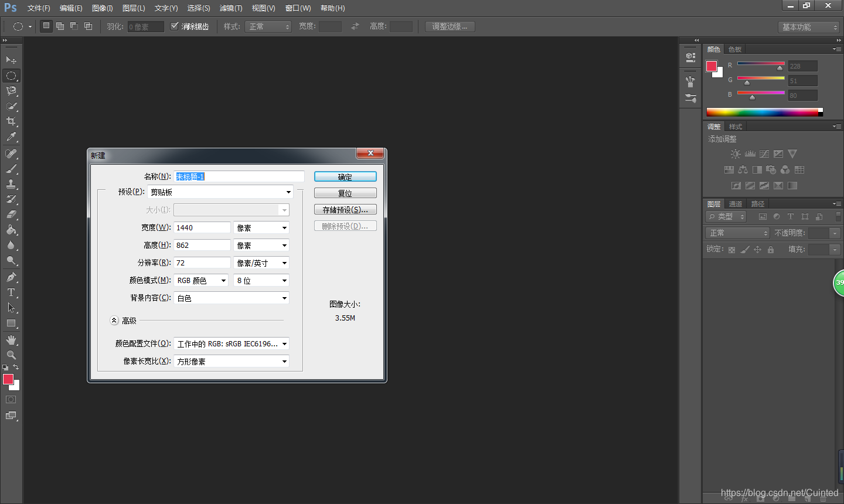Add a Levels adjustment (histogram icon)
This screenshot has width=844, height=504.
tap(750, 154)
